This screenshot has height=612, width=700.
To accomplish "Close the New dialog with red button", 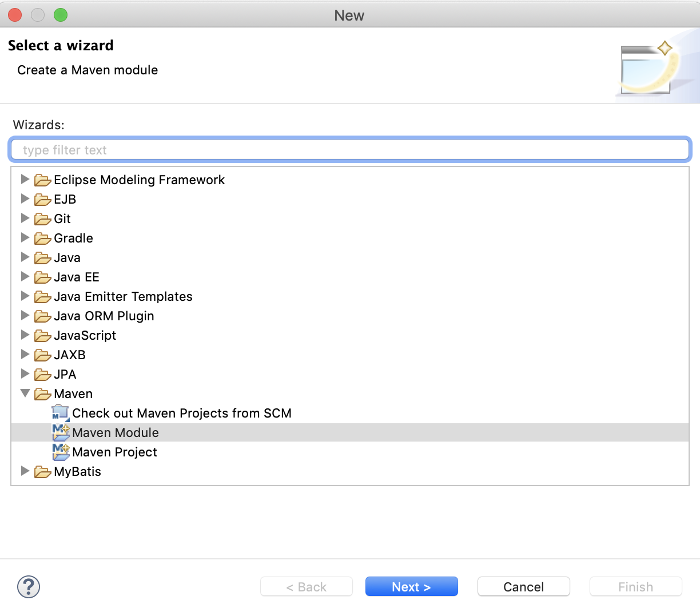I will [15, 15].
